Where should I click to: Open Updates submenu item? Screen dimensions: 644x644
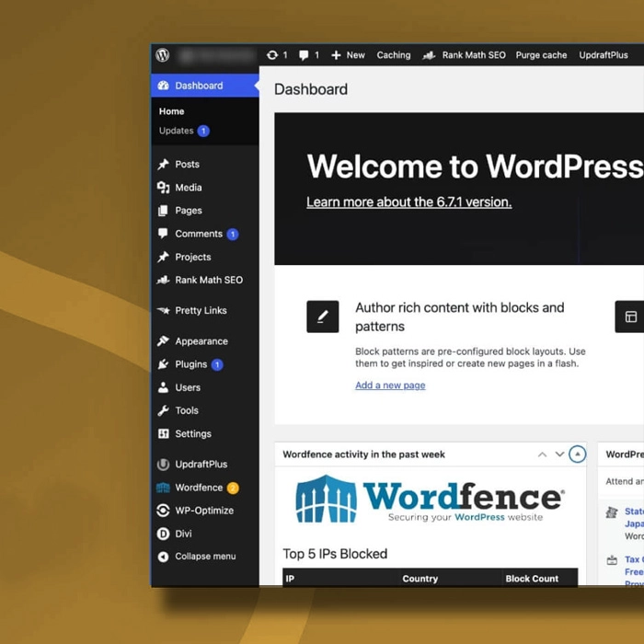(x=177, y=131)
